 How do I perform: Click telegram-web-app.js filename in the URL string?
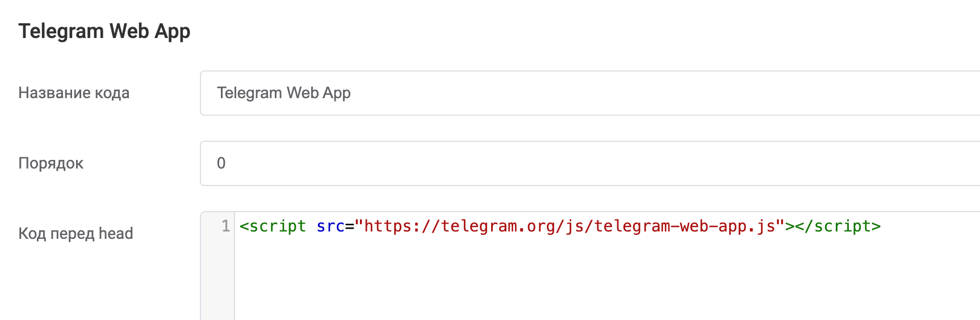tap(684, 226)
